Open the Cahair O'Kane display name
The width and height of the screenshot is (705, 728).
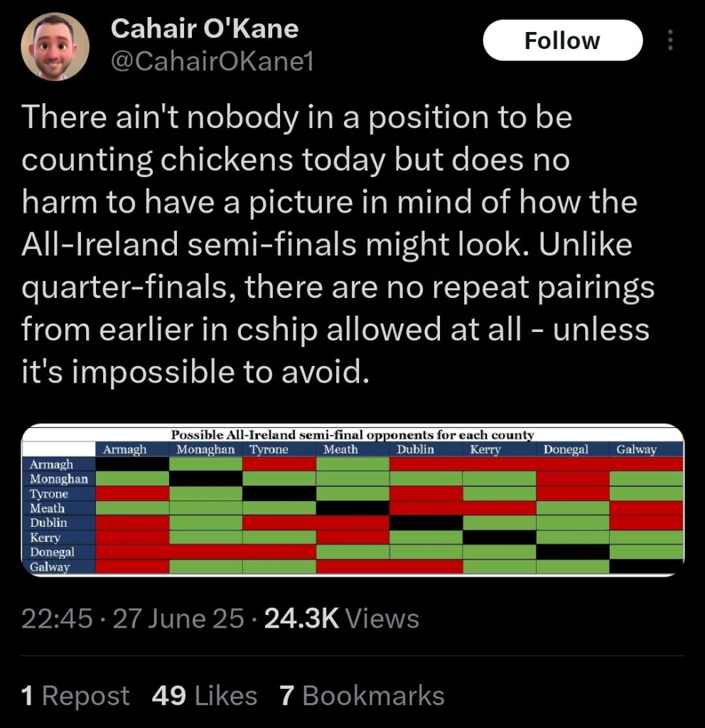coord(204,28)
